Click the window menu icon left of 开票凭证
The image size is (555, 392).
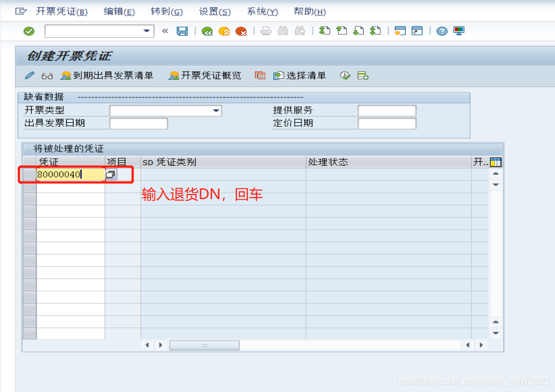[21, 12]
